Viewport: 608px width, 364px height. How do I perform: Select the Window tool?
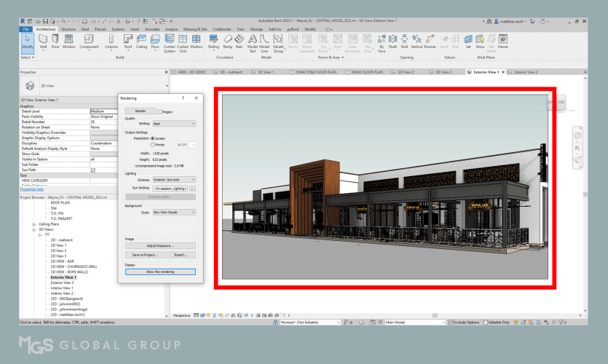68,40
